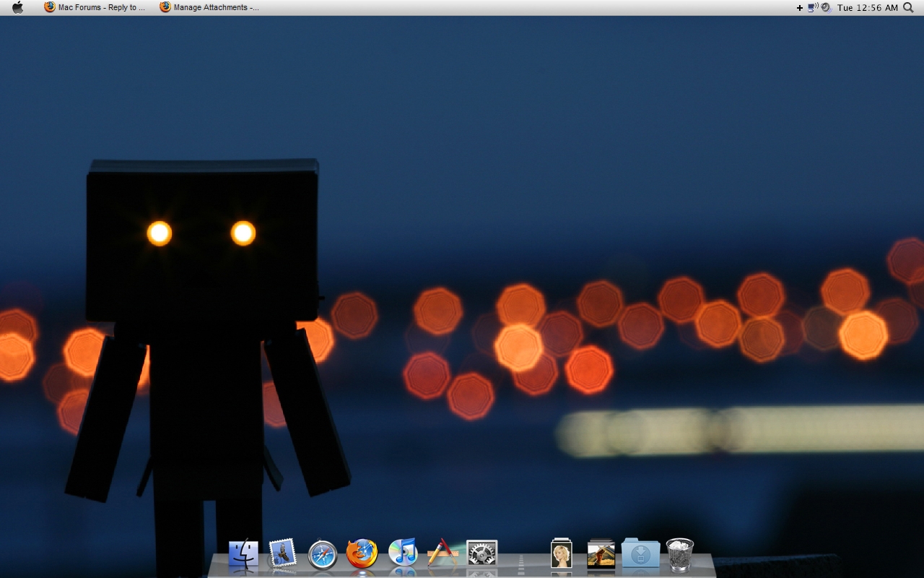Switch to Mac Forums - Reply window
Image resolution: width=924 pixels, height=578 pixels.
[x=95, y=7]
